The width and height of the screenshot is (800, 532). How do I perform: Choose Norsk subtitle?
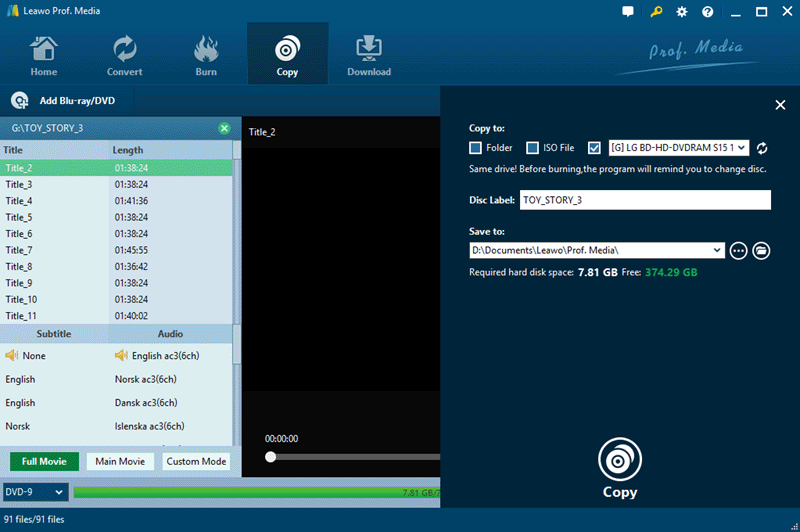18,426
